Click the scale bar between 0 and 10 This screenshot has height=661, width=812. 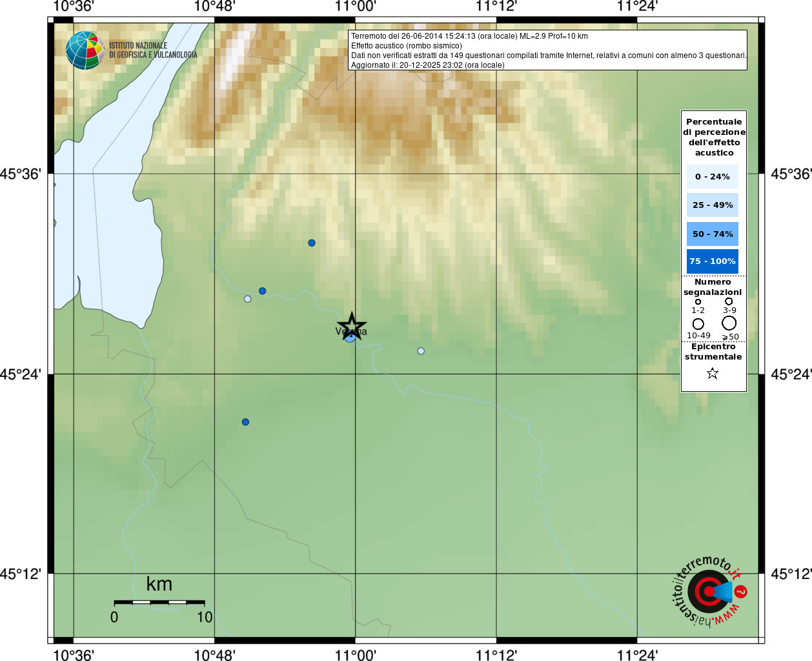[159, 602]
